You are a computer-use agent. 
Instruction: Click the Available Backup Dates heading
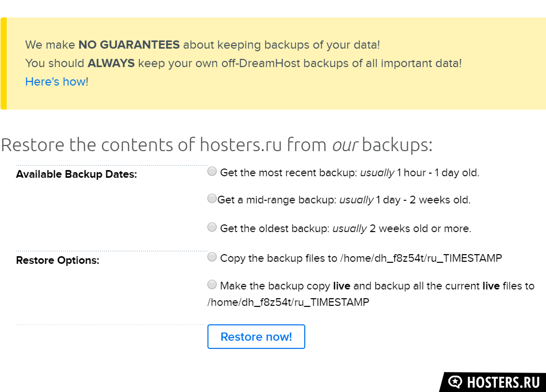pos(77,174)
